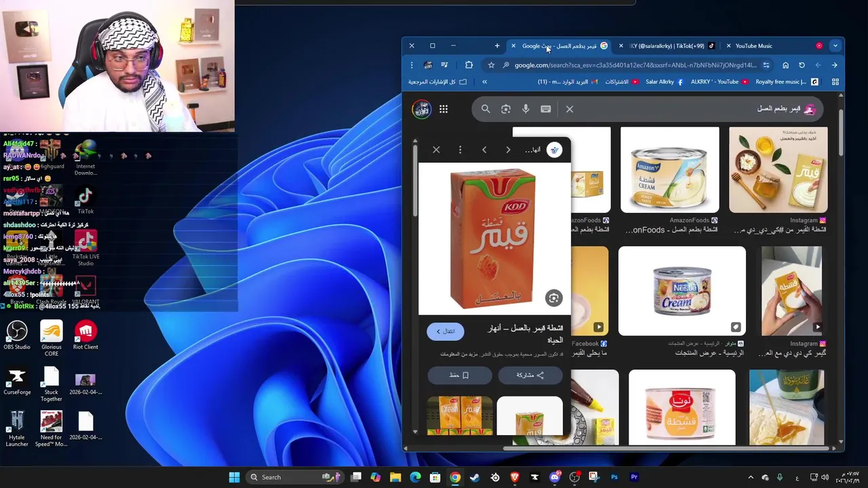The image size is (868, 488).
Task: Close the TikTok tab
Action: 621,46
